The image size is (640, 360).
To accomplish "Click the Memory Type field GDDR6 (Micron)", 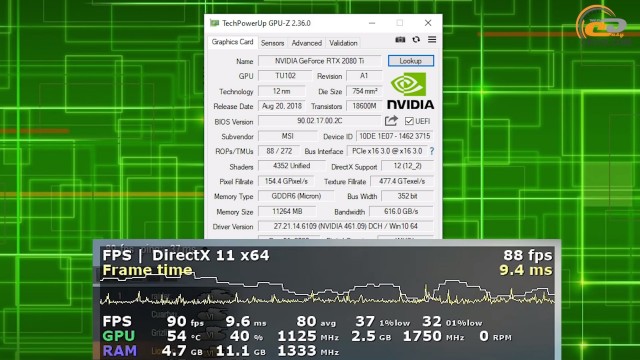I will point(296,196).
